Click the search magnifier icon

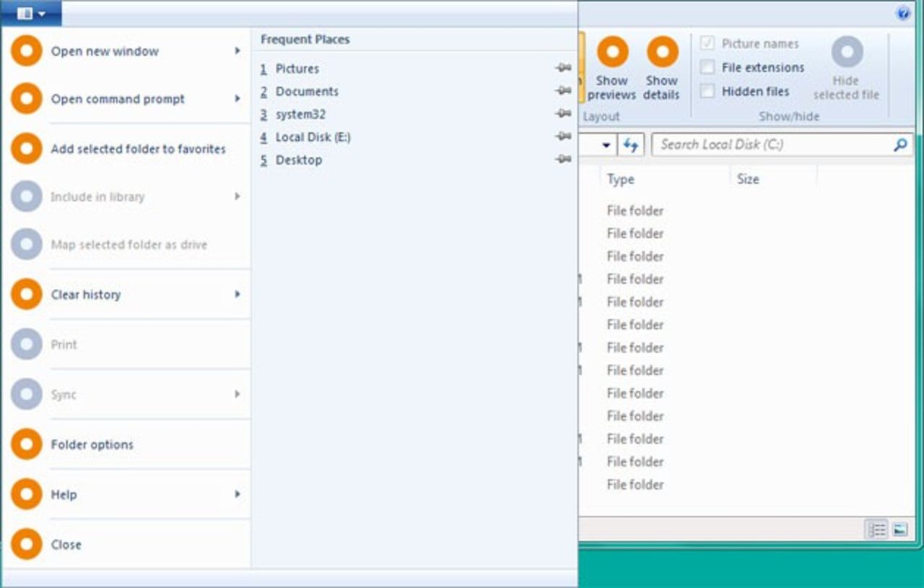pos(899,144)
